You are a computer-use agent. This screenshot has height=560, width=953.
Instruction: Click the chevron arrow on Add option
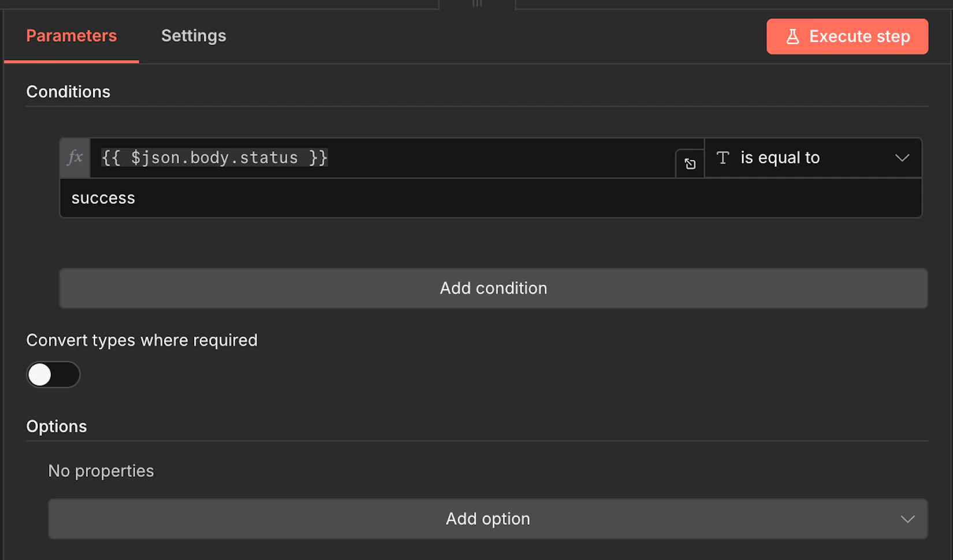click(907, 519)
